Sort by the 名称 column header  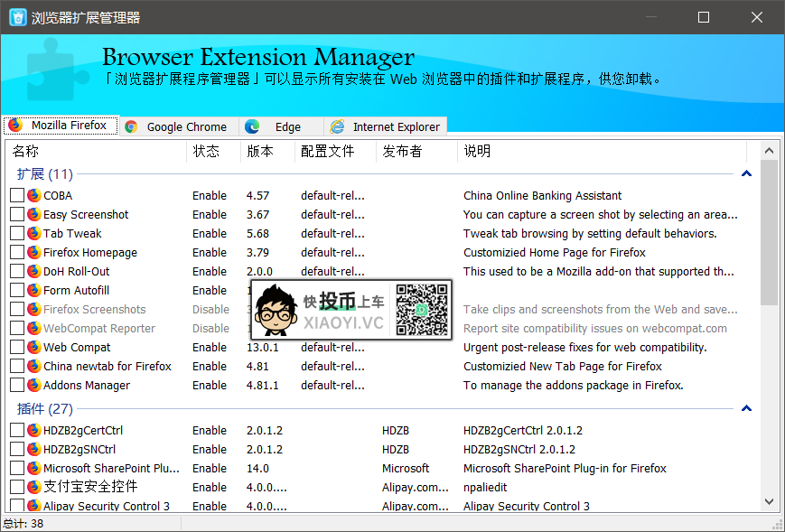pos(96,151)
